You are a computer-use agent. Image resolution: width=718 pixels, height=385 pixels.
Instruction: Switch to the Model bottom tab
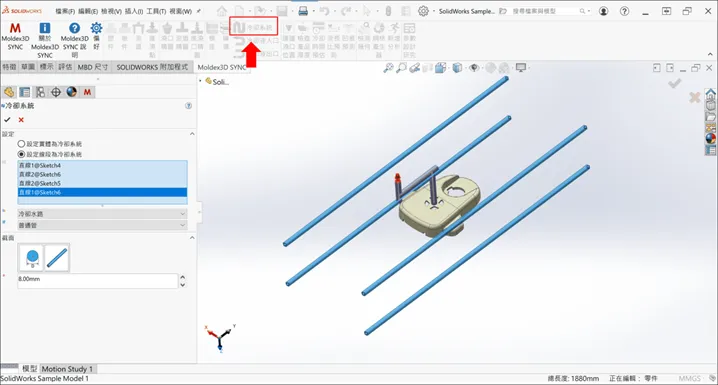tap(29, 369)
